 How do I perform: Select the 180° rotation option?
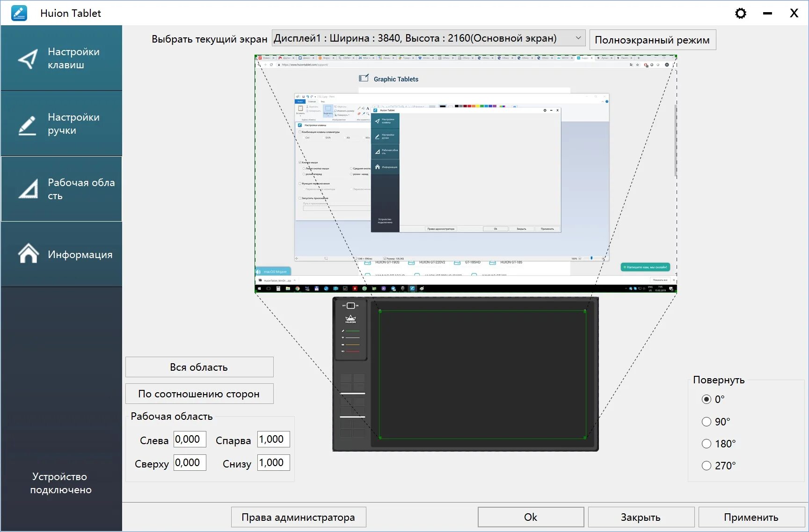pos(707,444)
